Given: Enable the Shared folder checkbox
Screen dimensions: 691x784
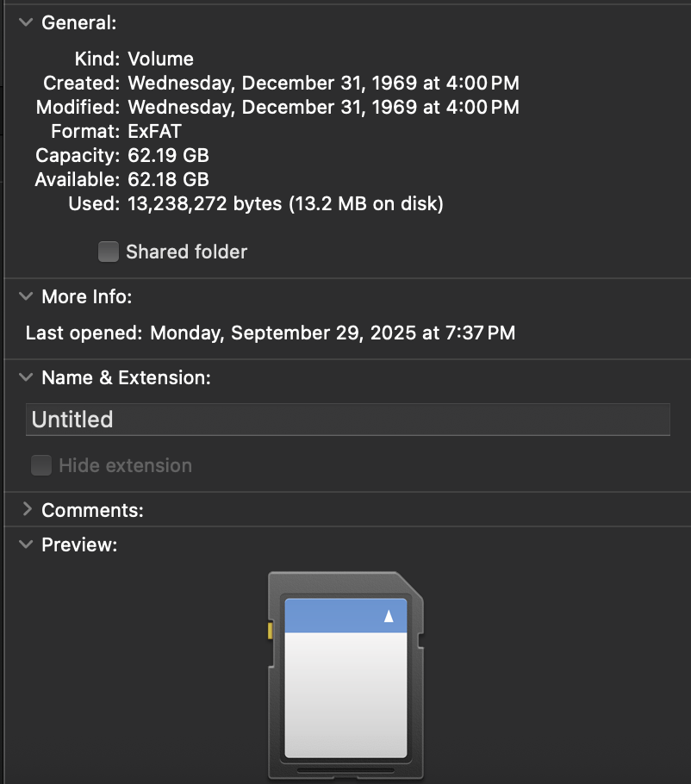Looking at the screenshot, I should [x=109, y=252].
